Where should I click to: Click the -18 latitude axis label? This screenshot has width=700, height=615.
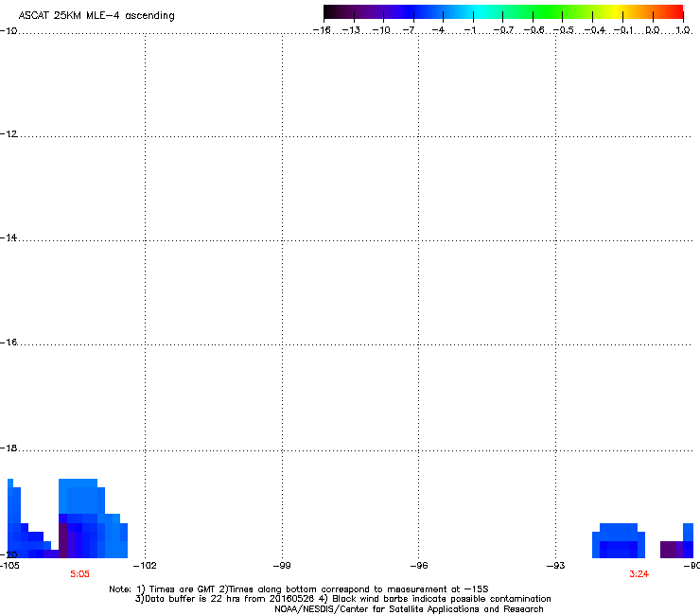click(9, 448)
